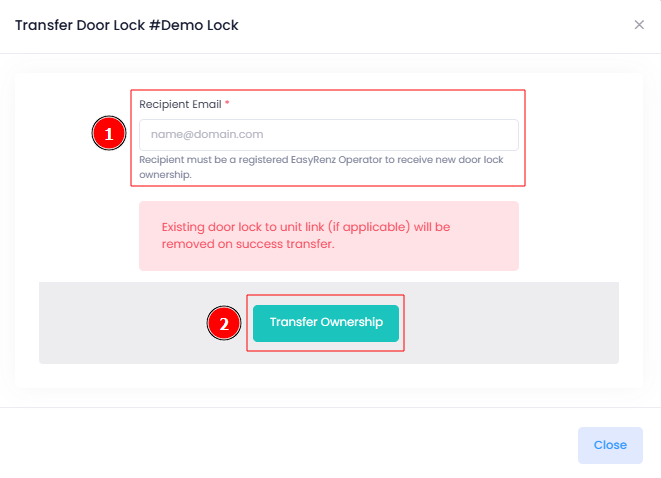Click the red outline around the email section

[x=328, y=90]
